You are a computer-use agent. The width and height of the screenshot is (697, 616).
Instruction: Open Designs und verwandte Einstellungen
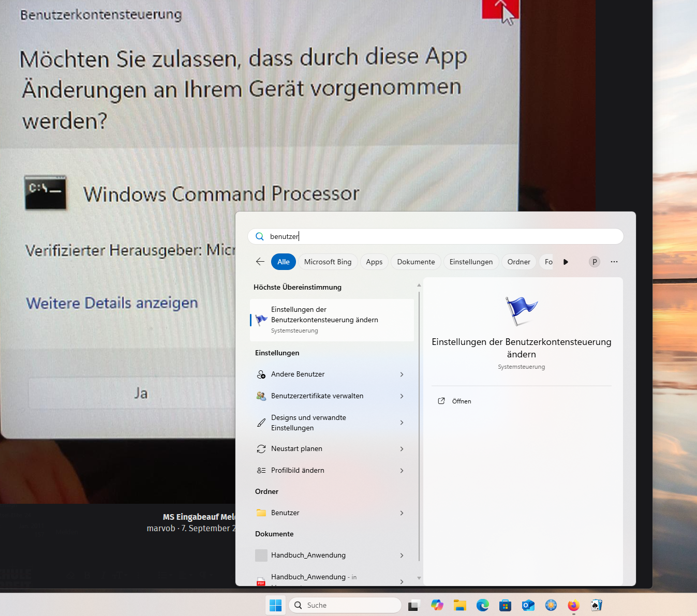click(x=332, y=423)
